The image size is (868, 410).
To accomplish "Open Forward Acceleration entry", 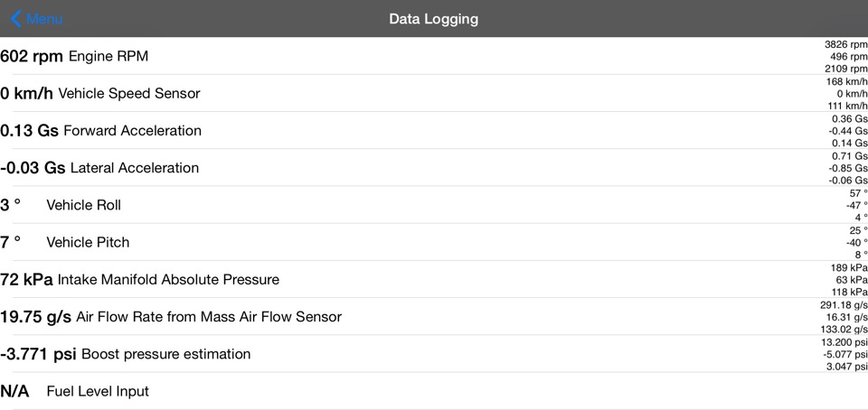I will point(132,130).
